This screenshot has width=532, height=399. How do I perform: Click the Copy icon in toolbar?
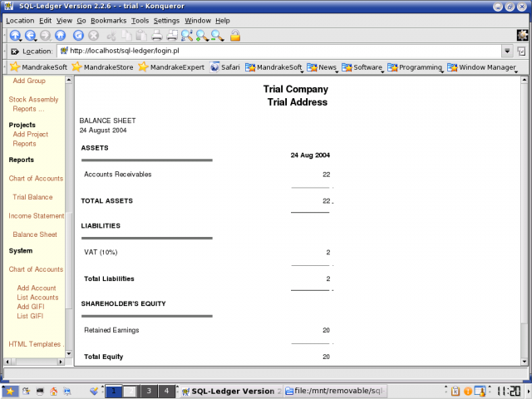click(x=126, y=35)
